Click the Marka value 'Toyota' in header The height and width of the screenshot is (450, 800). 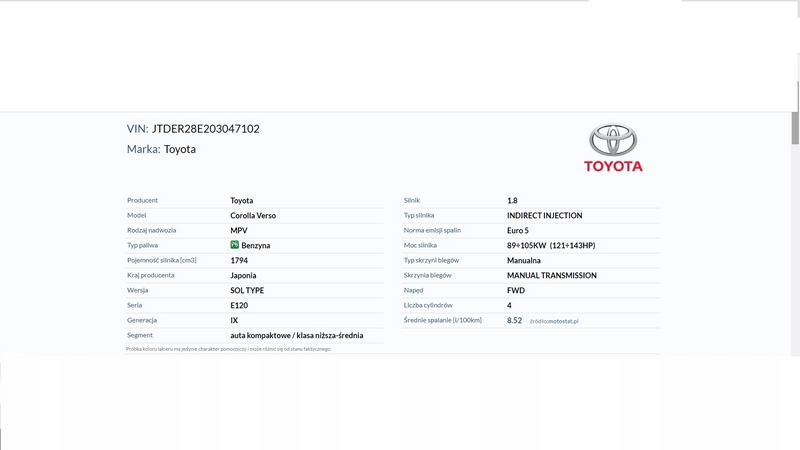coord(180,149)
